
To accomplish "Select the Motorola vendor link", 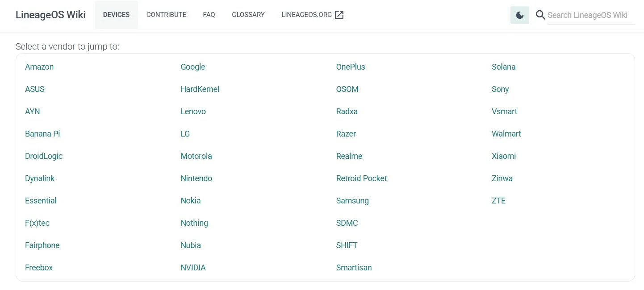I will [x=196, y=156].
